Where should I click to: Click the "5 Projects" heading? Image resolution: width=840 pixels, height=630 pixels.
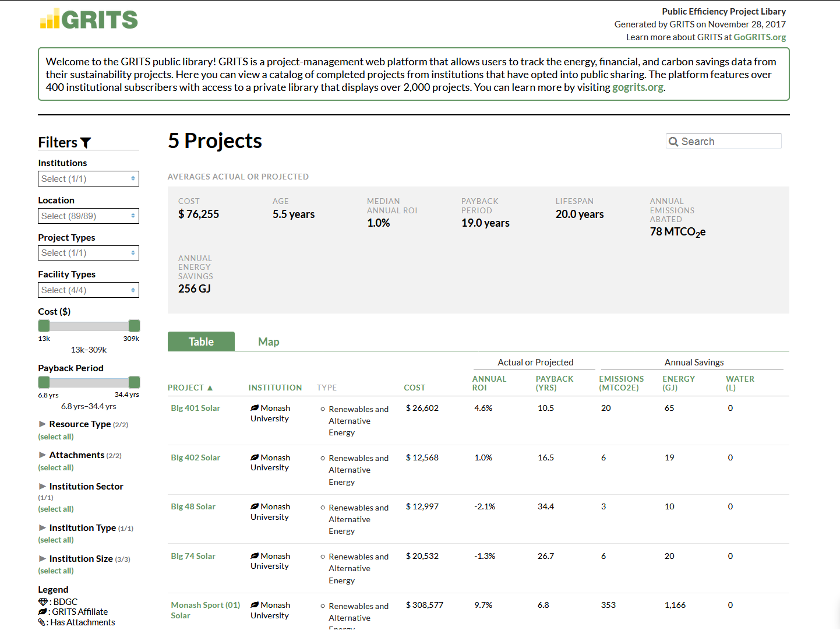click(215, 141)
